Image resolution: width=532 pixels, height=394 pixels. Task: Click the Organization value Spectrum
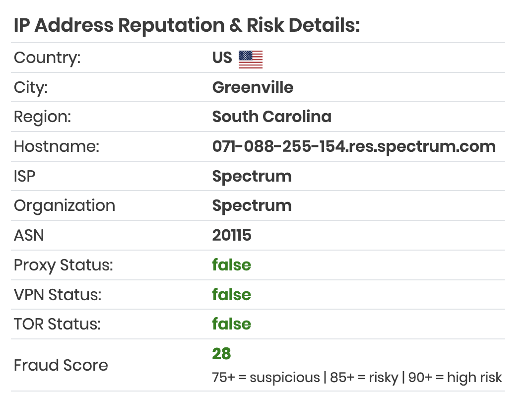pyautogui.click(x=252, y=206)
